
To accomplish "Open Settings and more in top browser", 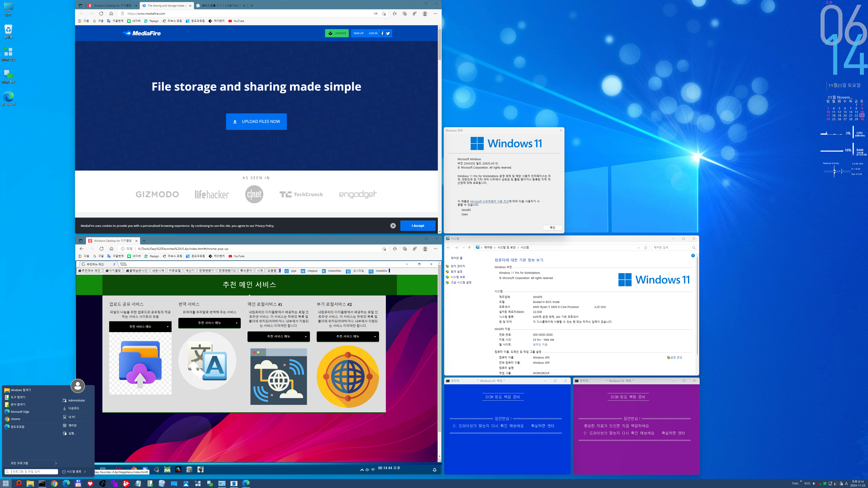I will (435, 14).
